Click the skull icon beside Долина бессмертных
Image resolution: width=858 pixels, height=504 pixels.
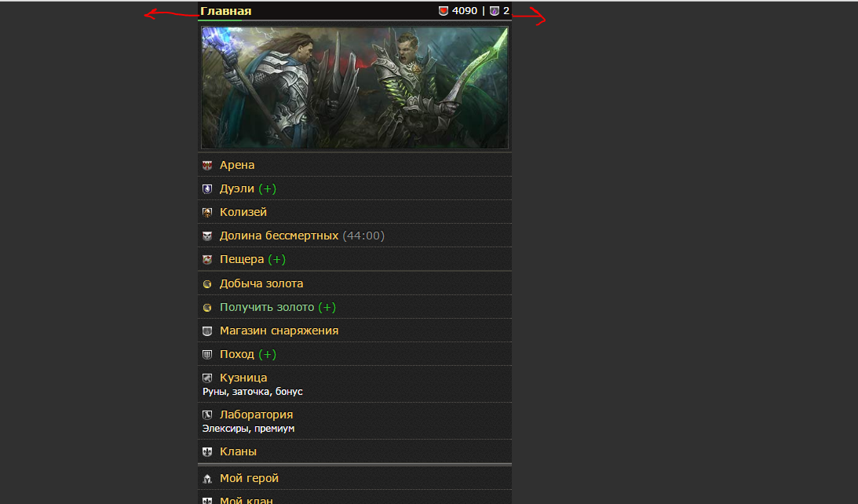coord(207,236)
